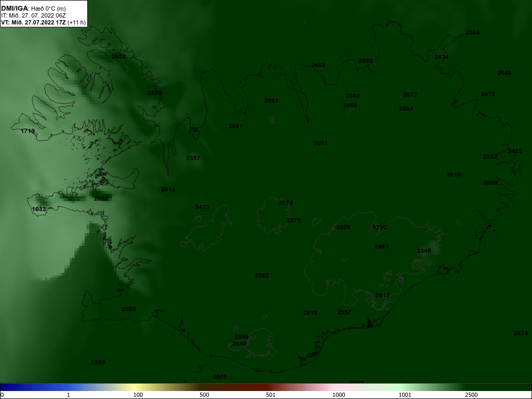Image resolution: width=532 pixels, height=399 pixels.
Task: Click the map value 2610
Action: [x=454, y=174]
